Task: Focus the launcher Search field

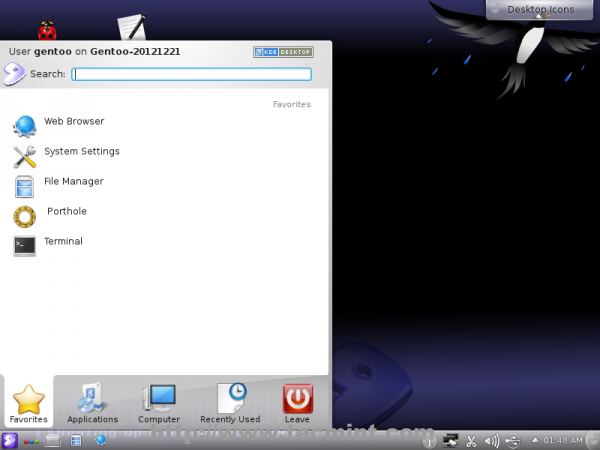Action: tap(191, 74)
